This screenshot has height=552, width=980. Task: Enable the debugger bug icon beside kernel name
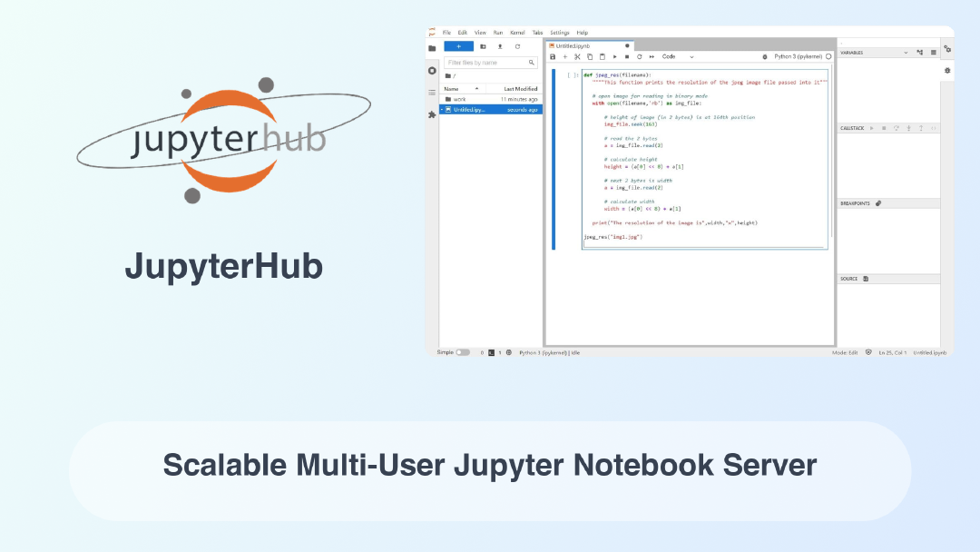766,56
